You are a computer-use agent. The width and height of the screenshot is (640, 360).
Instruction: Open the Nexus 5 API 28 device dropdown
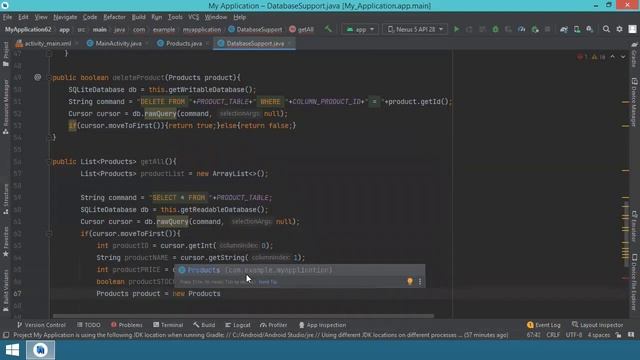415,29
